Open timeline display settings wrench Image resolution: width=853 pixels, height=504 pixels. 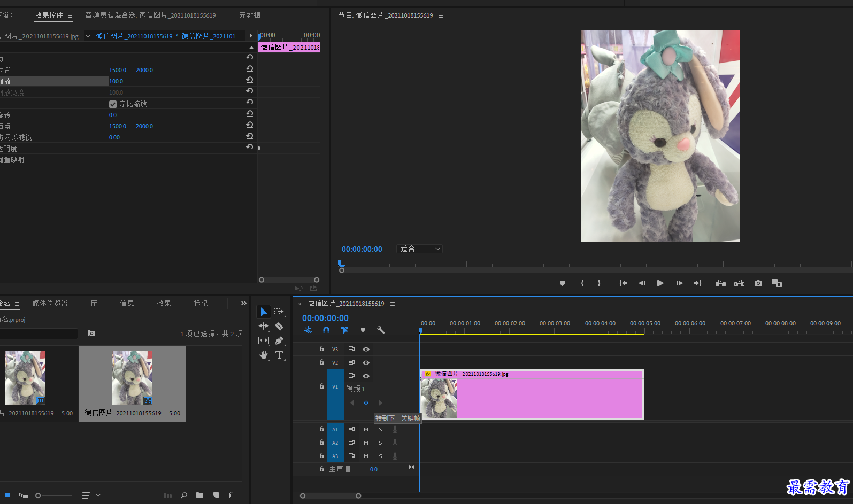pyautogui.click(x=381, y=330)
